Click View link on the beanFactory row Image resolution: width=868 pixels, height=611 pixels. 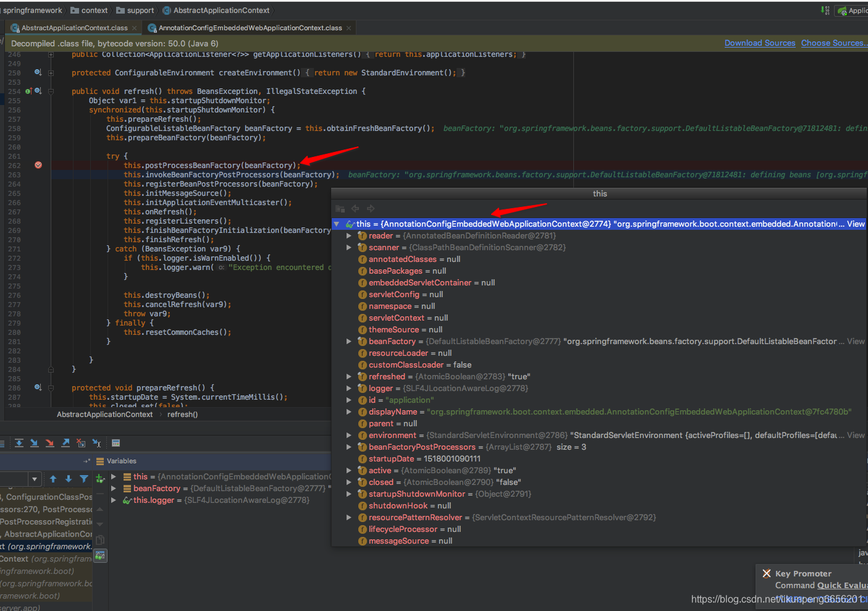pyautogui.click(x=856, y=341)
